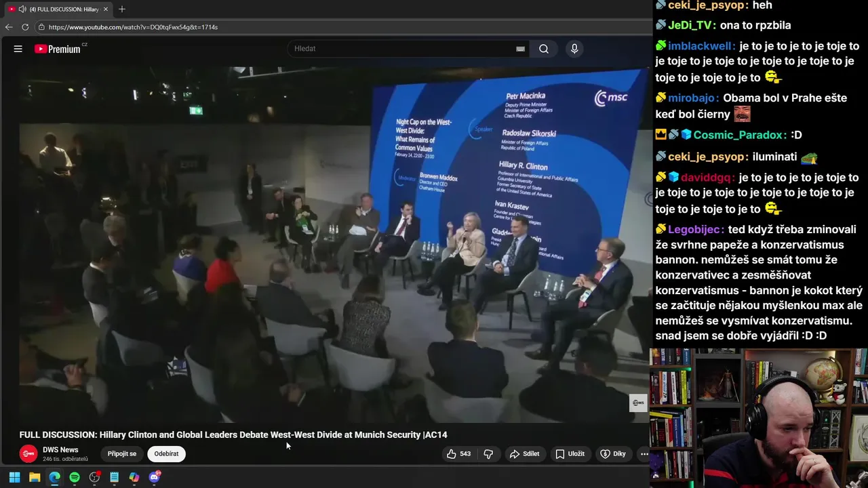868x488 pixels.
Task: Subscribe with the Odebírat button
Action: coord(166,454)
